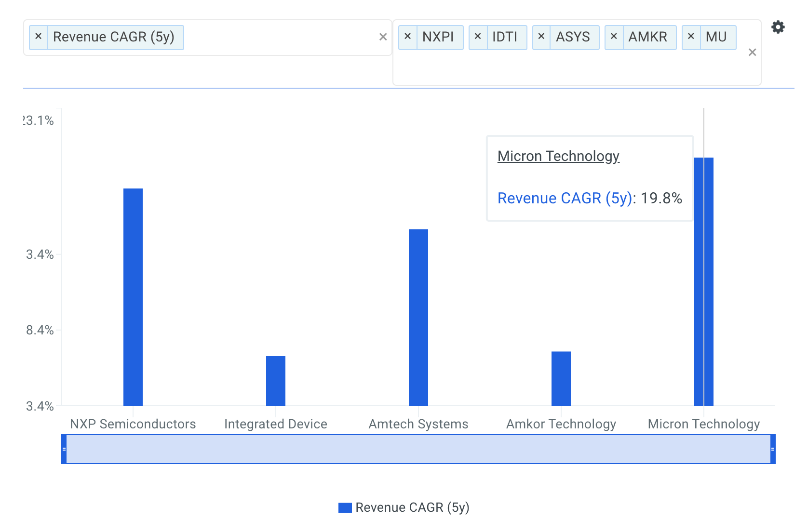Click the IDTI ticker label

[505, 37]
